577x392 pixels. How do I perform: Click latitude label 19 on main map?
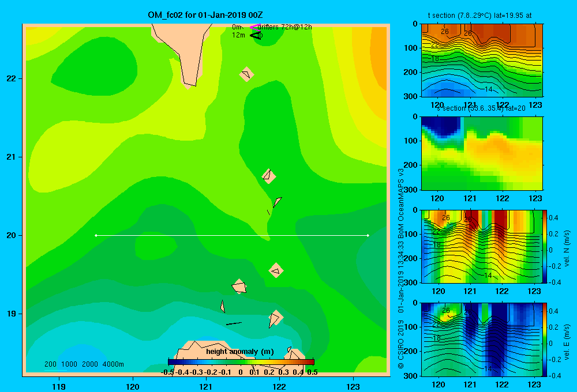coord(12,314)
